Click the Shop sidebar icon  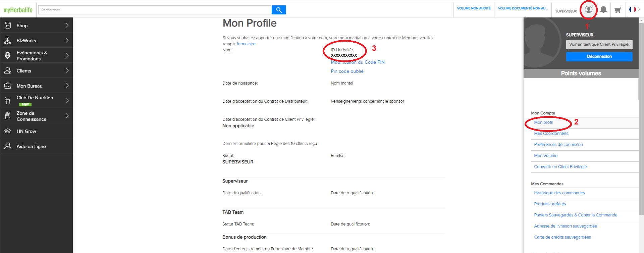[x=8, y=25]
